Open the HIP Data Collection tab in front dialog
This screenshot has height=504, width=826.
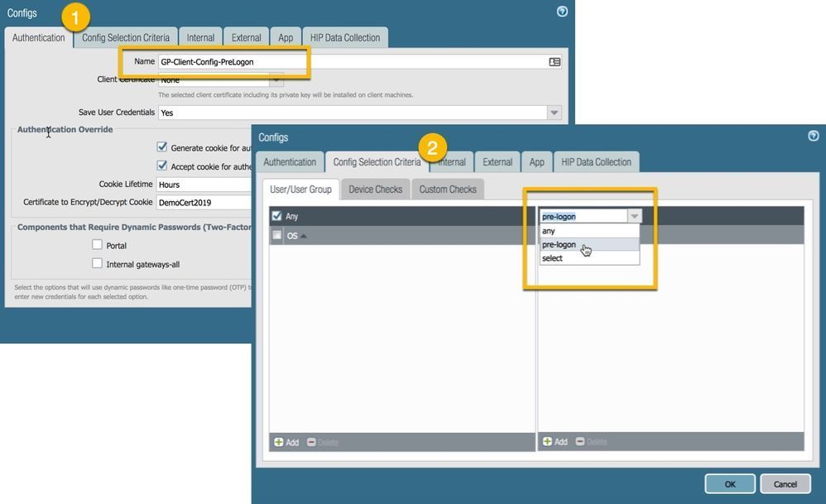click(x=596, y=162)
